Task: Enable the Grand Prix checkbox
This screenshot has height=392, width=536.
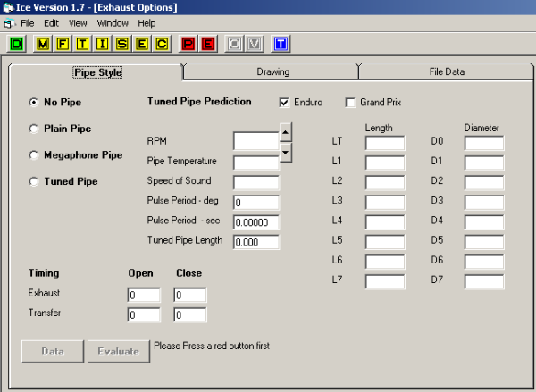Action: pos(350,103)
